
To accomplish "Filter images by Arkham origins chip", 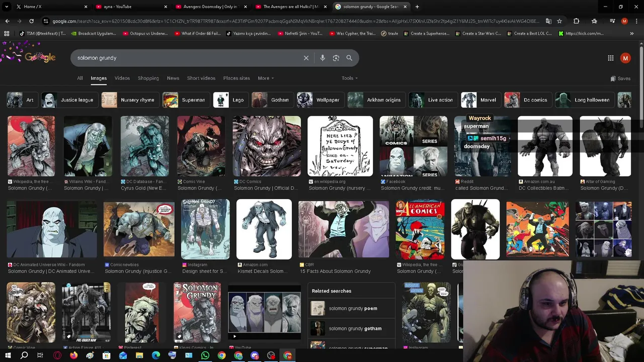I will tap(376, 100).
